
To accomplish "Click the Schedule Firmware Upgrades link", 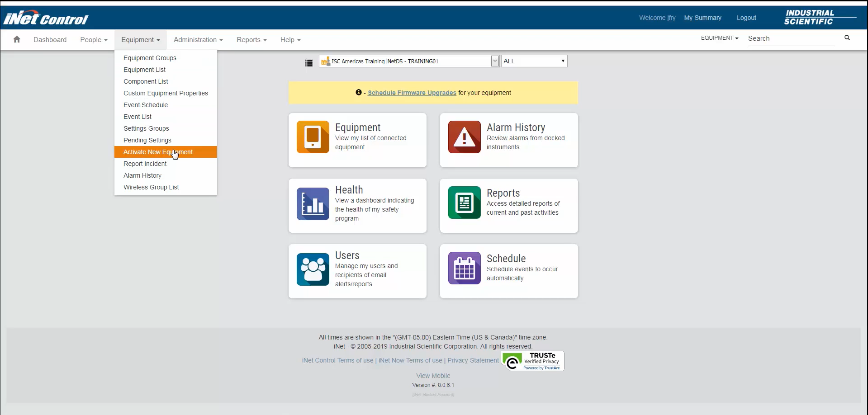I will [412, 93].
